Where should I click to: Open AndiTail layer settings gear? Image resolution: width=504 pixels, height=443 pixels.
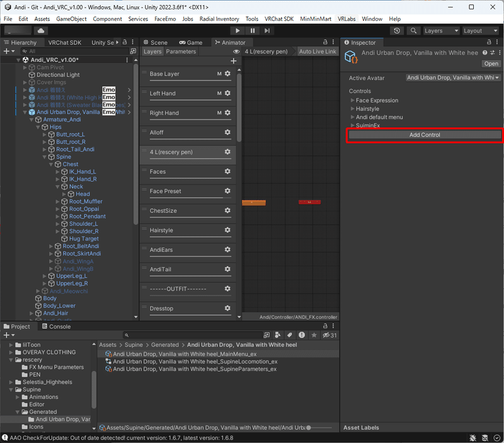coord(227,268)
